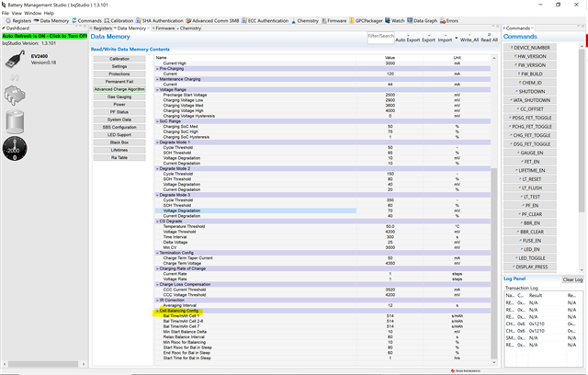Send the FET_EN command
Screen dimensions: 588x375
(530, 162)
